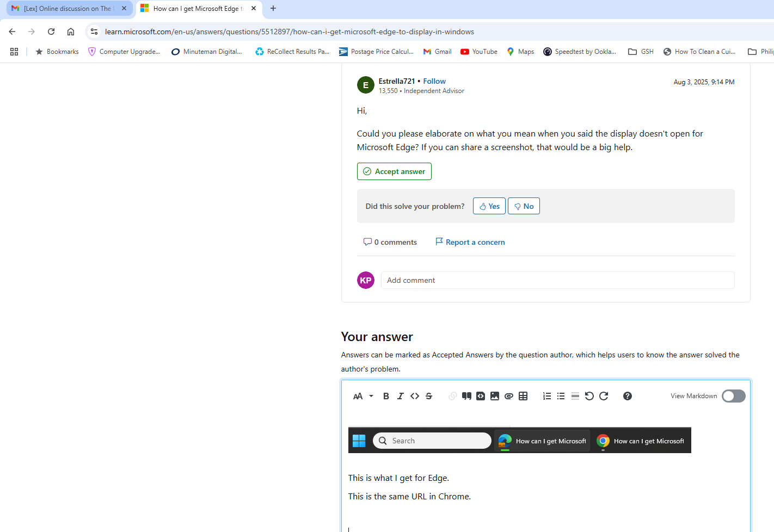774x532 pixels.
Task: Redo the last edit in editor
Action: point(604,396)
